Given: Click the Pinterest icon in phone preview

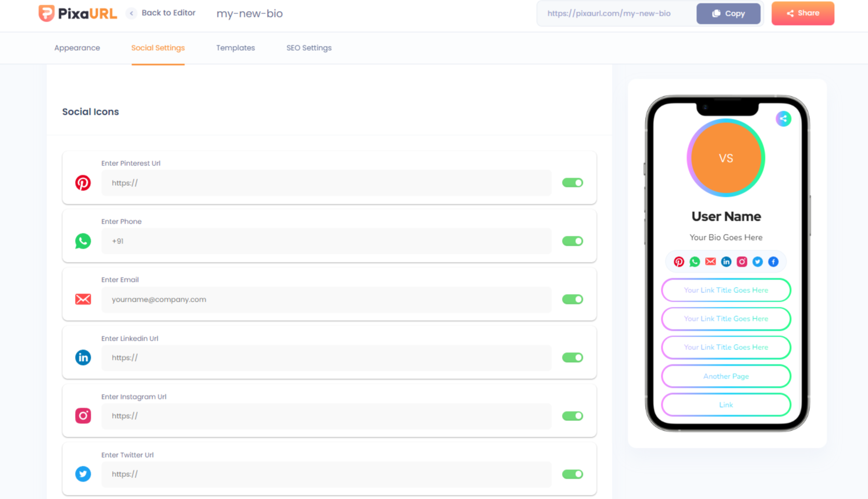Looking at the screenshot, I should (x=679, y=262).
